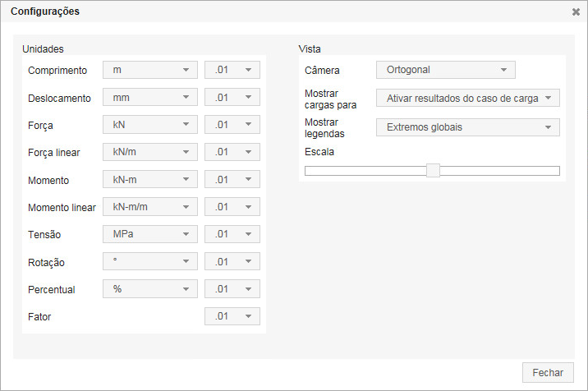Image resolution: width=588 pixels, height=391 pixels.
Task: Open the Rotação unit dropdown
Action: tap(150, 262)
